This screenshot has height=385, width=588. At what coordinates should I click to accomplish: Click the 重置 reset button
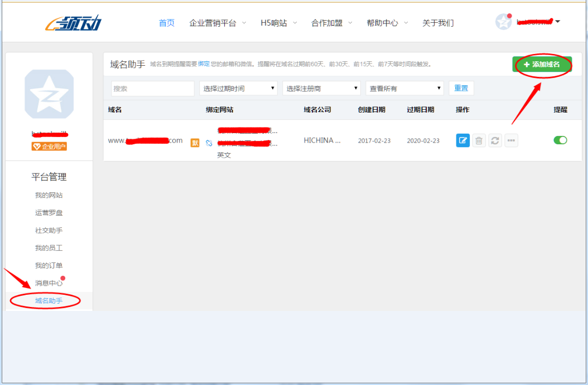[x=461, y=88]
